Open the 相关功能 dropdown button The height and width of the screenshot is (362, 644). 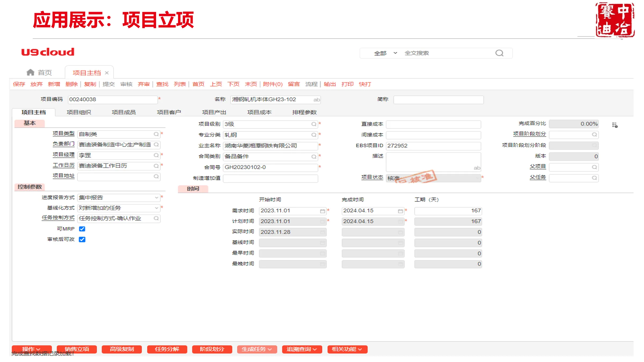347,349
